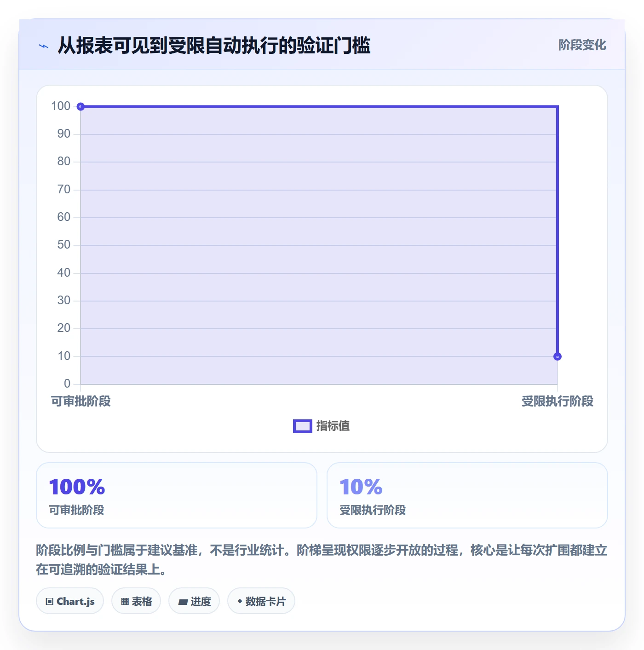Click the 10% value in the stat card
This screenshot has width=644, height=650.
(361, 487)
